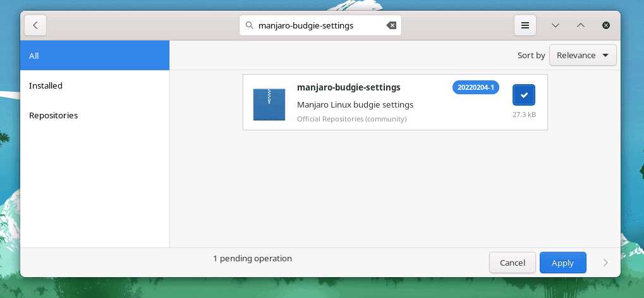The width and height of the screenshot is (644, 298).
Task: Open manjaro-budgie-settings package title
Action: click(349, 87)
